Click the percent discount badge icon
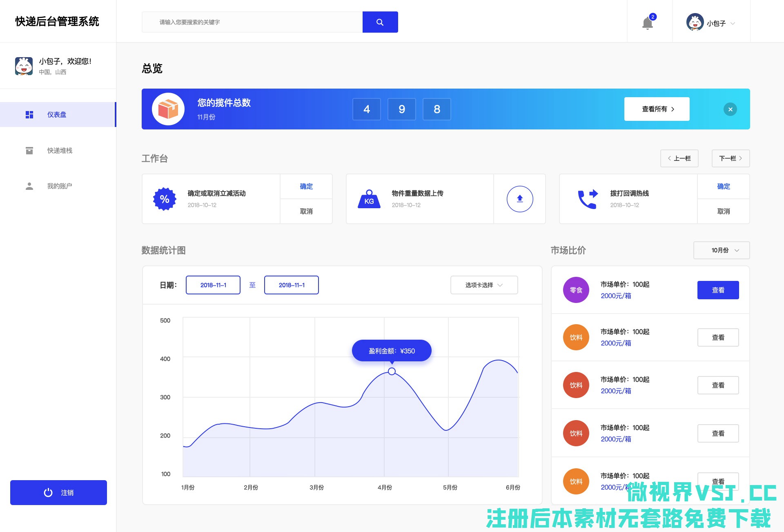The width and height of the screenshot is (784, 532). click(x=165, y=199)
